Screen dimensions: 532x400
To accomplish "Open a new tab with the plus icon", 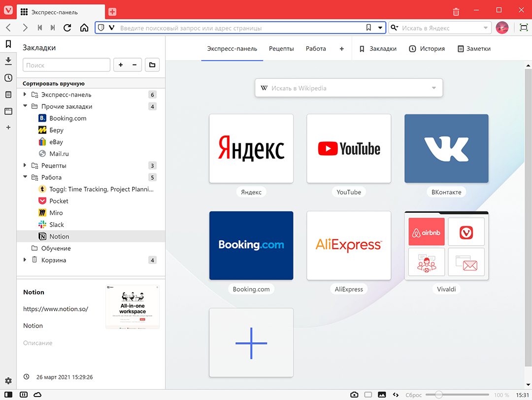I will click(x=112, y=12).
